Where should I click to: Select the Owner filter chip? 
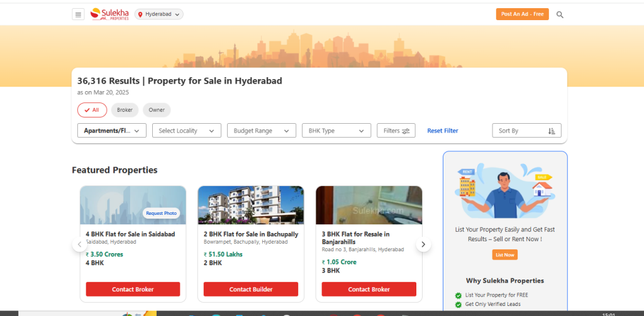157,110
